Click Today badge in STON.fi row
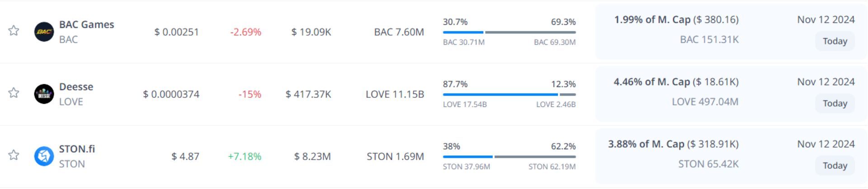 (x=835, y=166)
